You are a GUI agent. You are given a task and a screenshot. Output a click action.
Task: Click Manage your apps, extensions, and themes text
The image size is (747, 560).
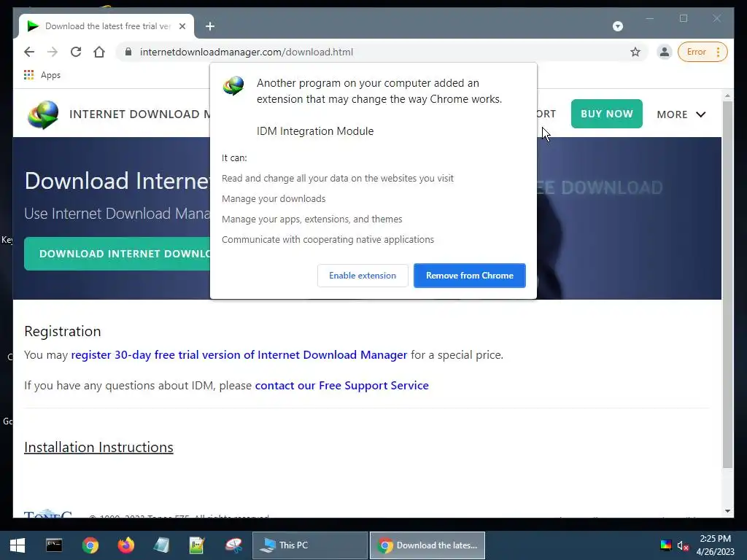coord(312,219)
